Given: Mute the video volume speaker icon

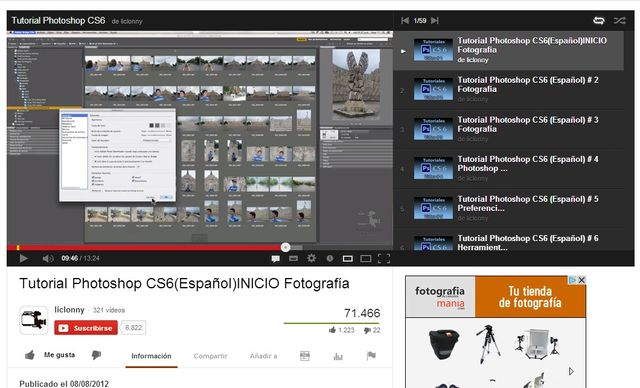Looking at the screenshot, I should [48, 258].
